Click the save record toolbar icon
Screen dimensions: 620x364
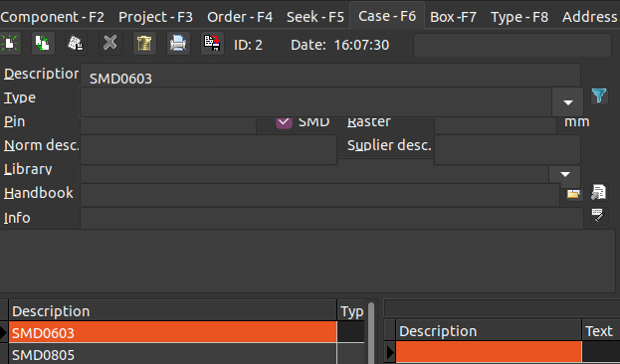point(76,43)
